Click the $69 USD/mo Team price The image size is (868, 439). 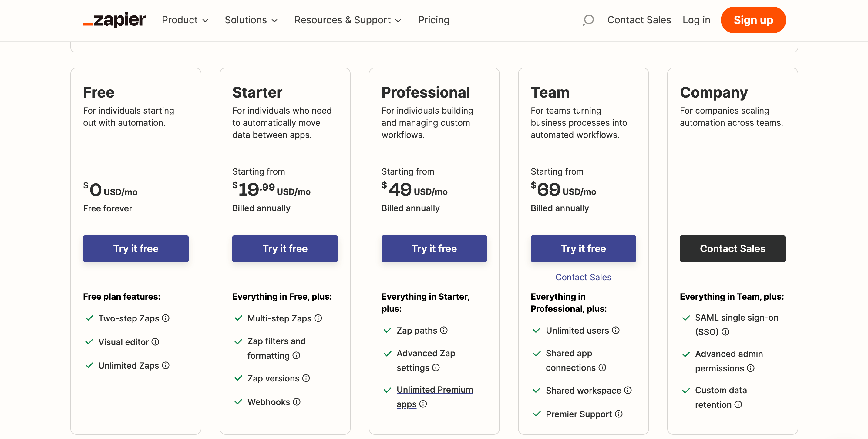point(564,189)
